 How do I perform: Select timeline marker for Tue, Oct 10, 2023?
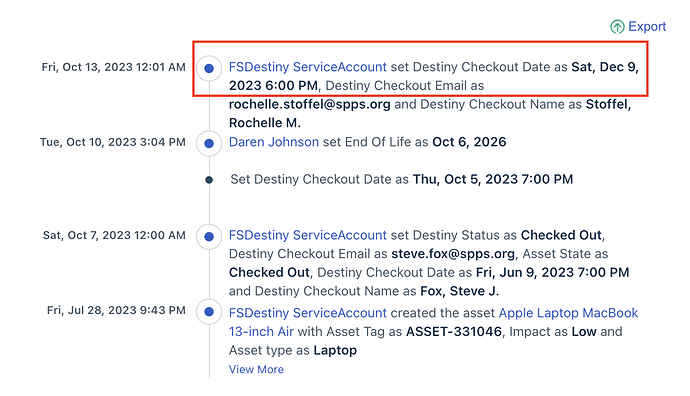point(209,143)
